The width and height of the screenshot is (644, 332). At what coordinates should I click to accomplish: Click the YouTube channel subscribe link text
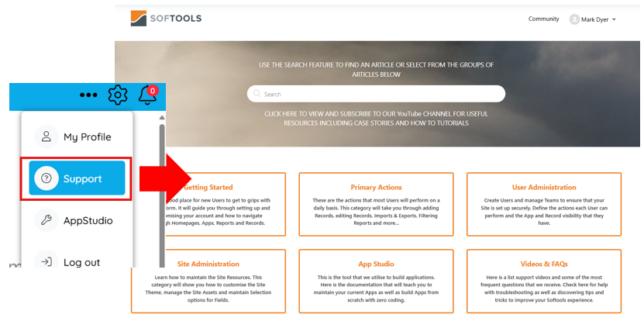point(376,119)
